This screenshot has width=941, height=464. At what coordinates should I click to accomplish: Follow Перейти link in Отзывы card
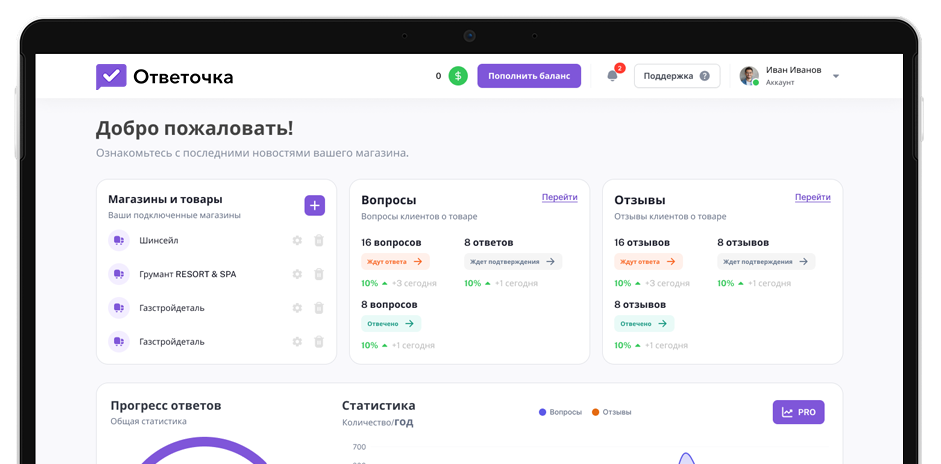[x=812, y=197]
